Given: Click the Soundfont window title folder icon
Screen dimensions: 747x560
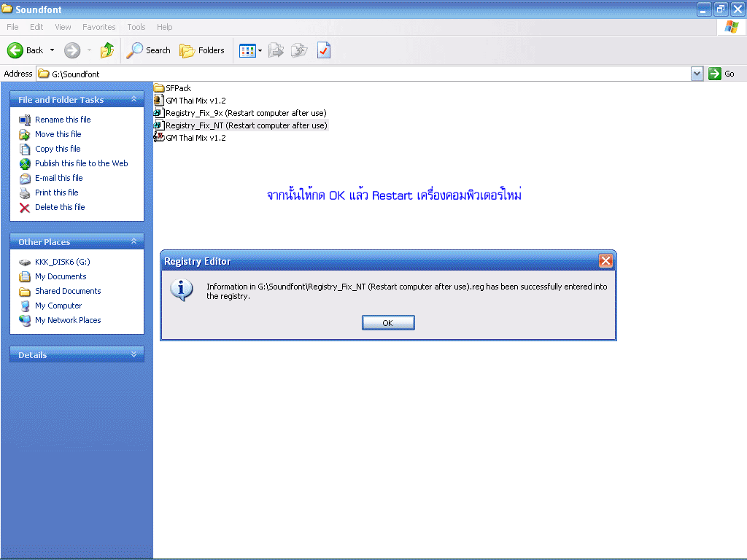Looking at the screenshot, I should [x=7, y=9].
